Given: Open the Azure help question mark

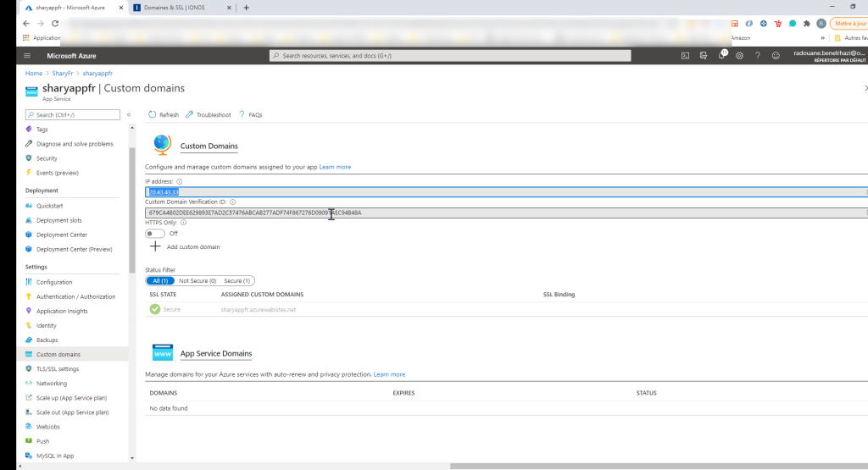Looking at the screenshot, I should (x=757, y=56).
